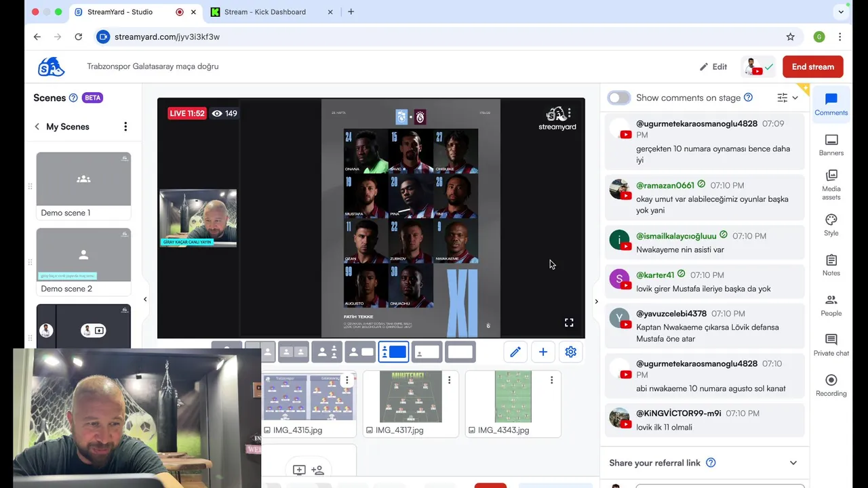Image resolution: width=868 pixels, height=488 pixels.
Task: Add a new layout with plus icon
Action: [x=543, y=352]
